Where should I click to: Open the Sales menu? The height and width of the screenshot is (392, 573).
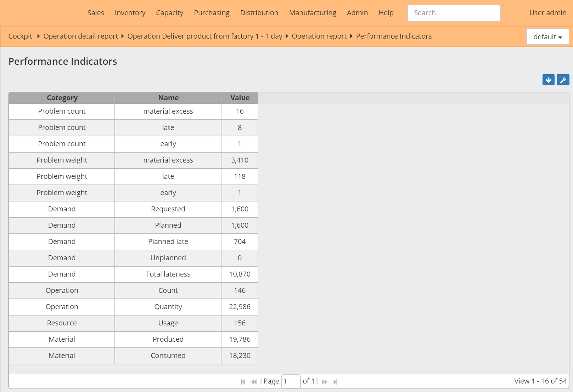[x=95, y=13]
